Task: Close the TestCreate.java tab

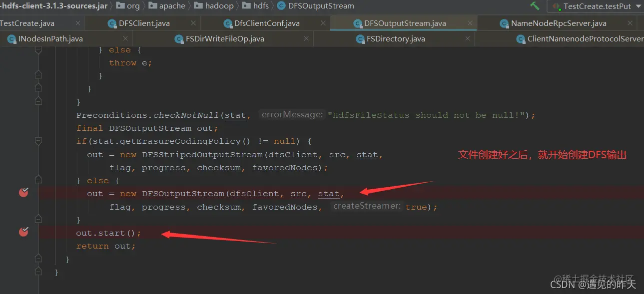Action: tap(78, 23)
